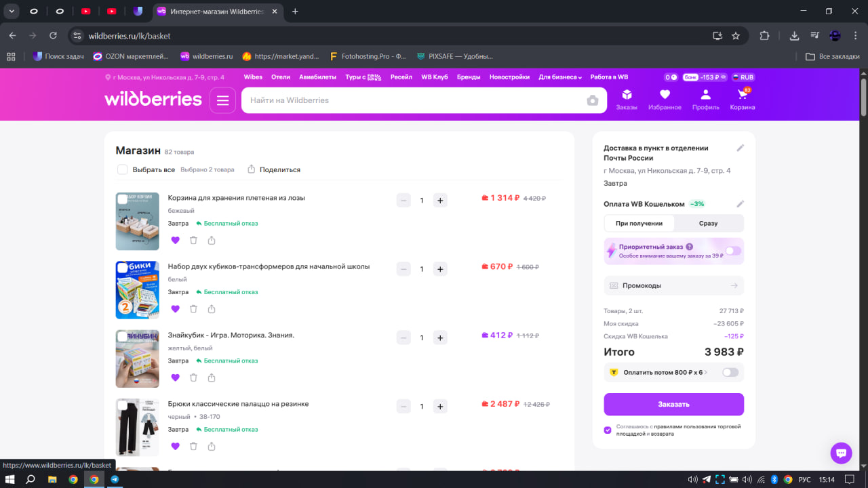The width and height of the screenshot is (868, 488).
Task: Share the кубиков-трансформеров set item
Action: click(x=212, y=309)
